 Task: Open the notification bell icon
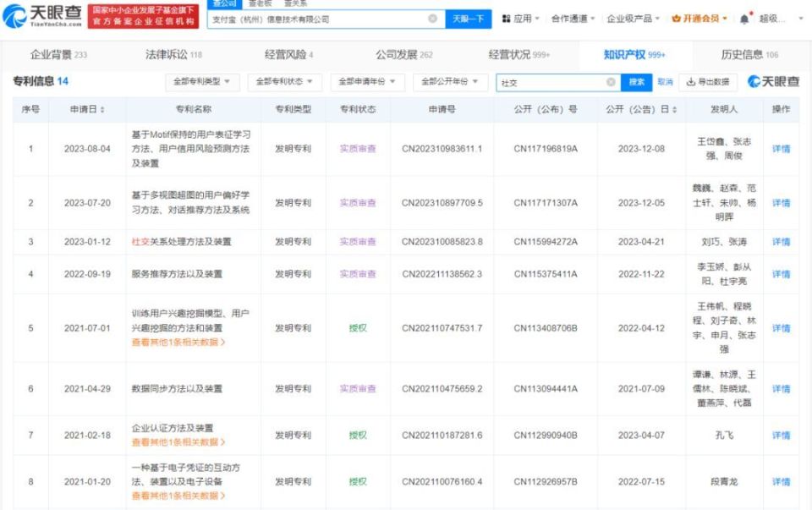pyautogui.click(x=744, y=19)
